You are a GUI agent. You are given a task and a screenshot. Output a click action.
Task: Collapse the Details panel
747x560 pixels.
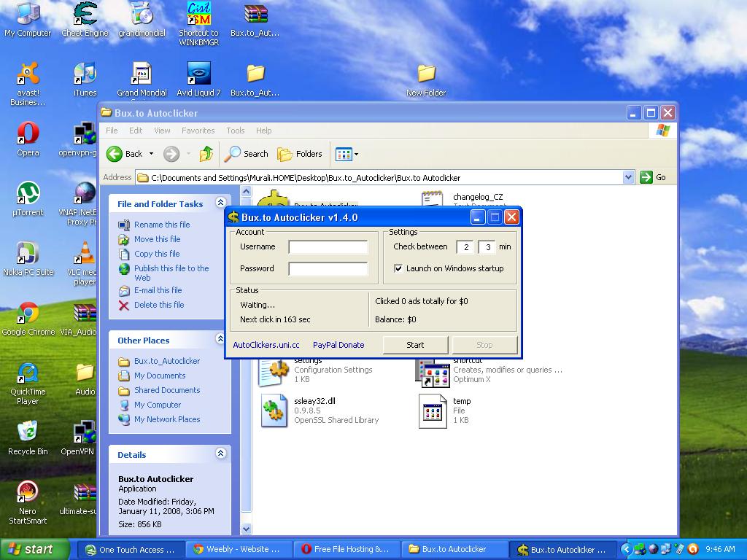(x=220, y=454)
